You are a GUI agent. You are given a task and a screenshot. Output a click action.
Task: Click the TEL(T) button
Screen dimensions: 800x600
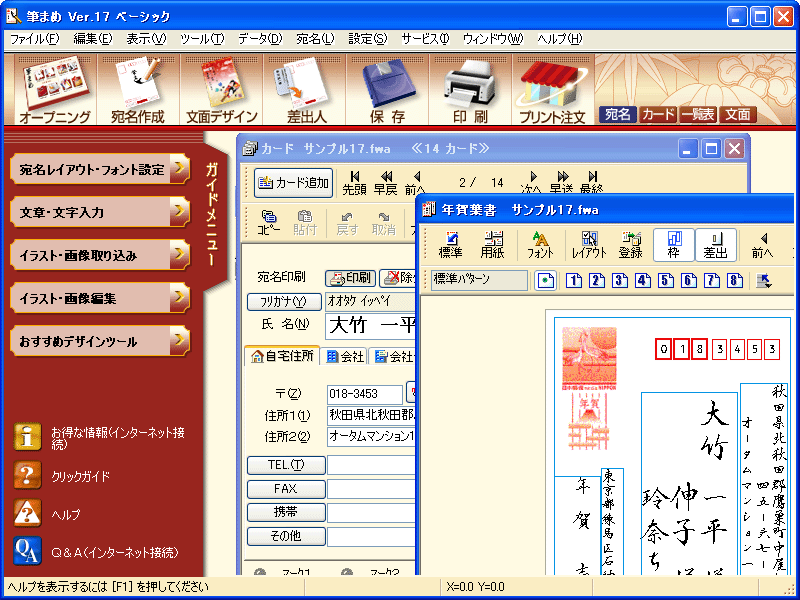(x=286, y=465)
